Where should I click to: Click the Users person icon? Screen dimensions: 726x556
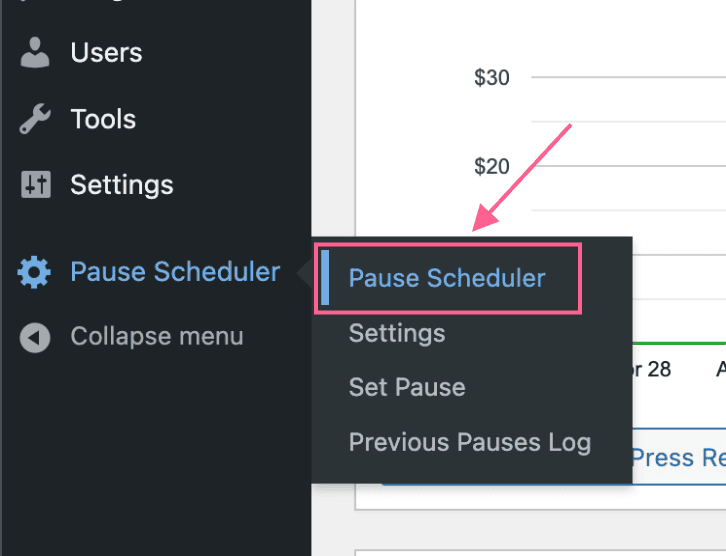35,53
